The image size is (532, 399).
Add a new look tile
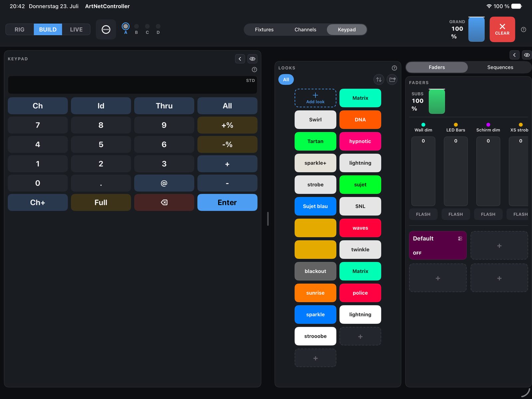[315, 98]
